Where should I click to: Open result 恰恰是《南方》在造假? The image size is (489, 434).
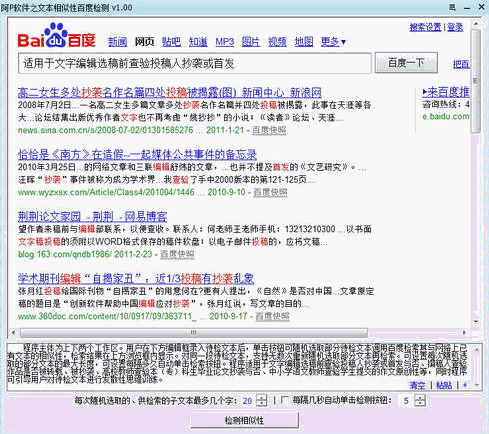[137, 154]
